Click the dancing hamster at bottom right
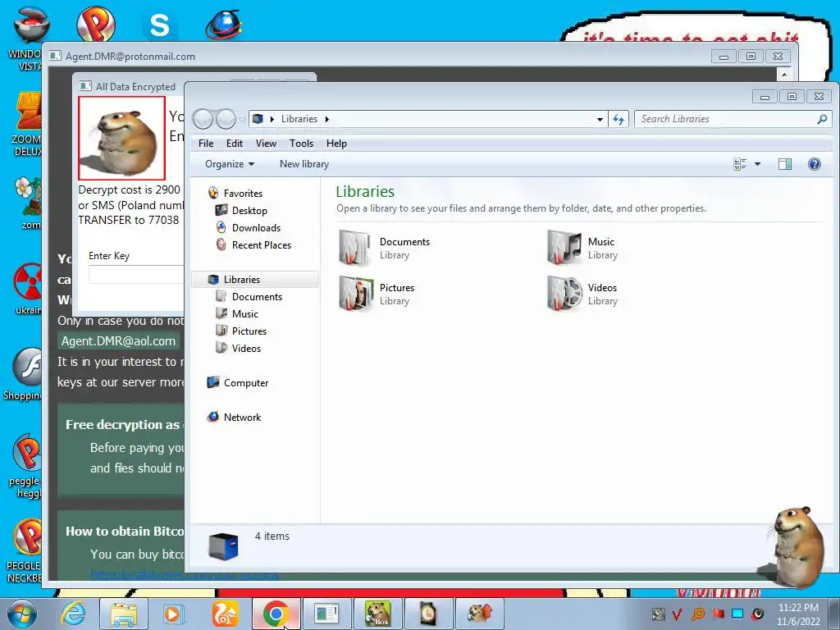This screenshot has width=840, height=630. click(x=797, y=547)
